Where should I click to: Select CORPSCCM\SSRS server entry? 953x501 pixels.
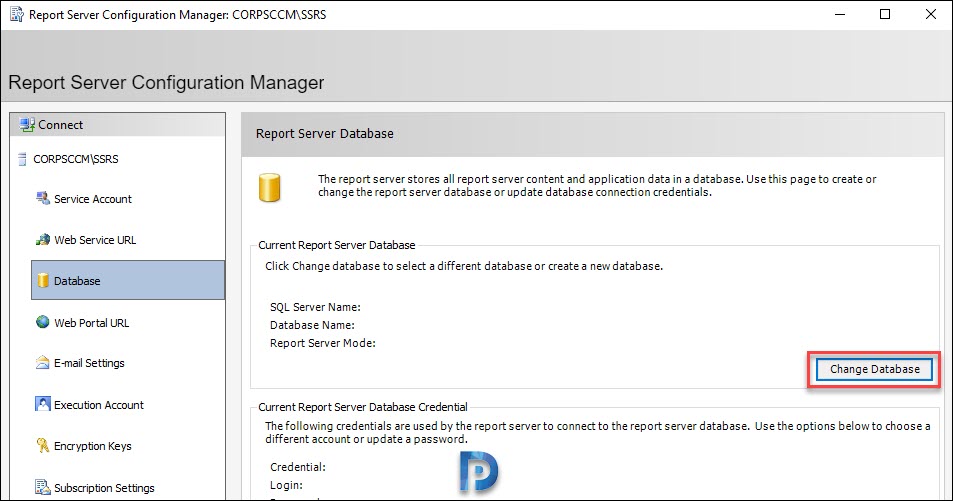pyautogui.click(x=76, y=159)
